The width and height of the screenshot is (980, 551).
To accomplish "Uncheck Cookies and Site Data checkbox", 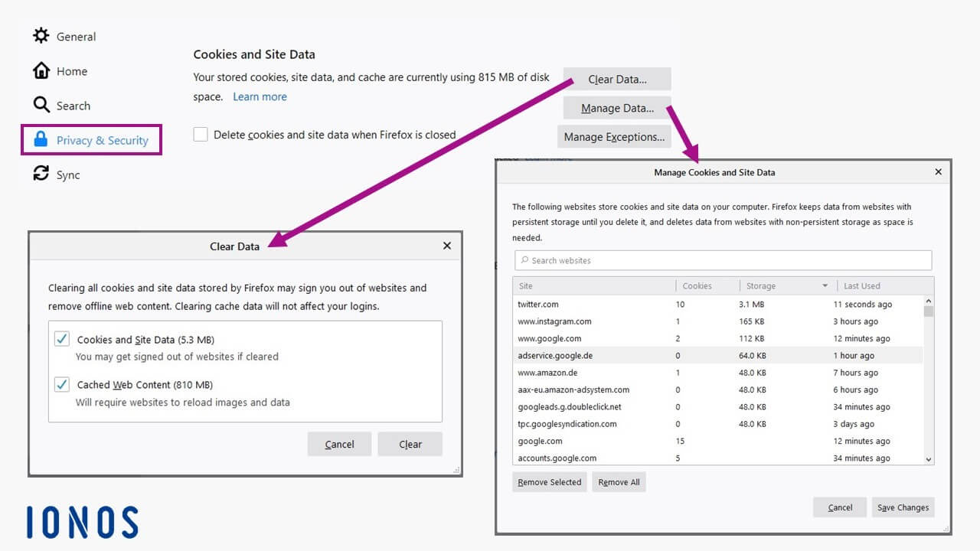I will coord(62,339).
